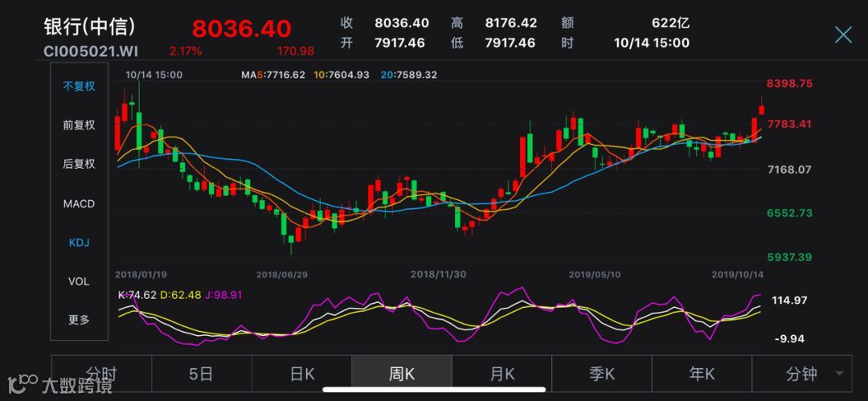This screenshot has height=401, width=868.
Task: Click the turnover 622亿
Action: 671,23
